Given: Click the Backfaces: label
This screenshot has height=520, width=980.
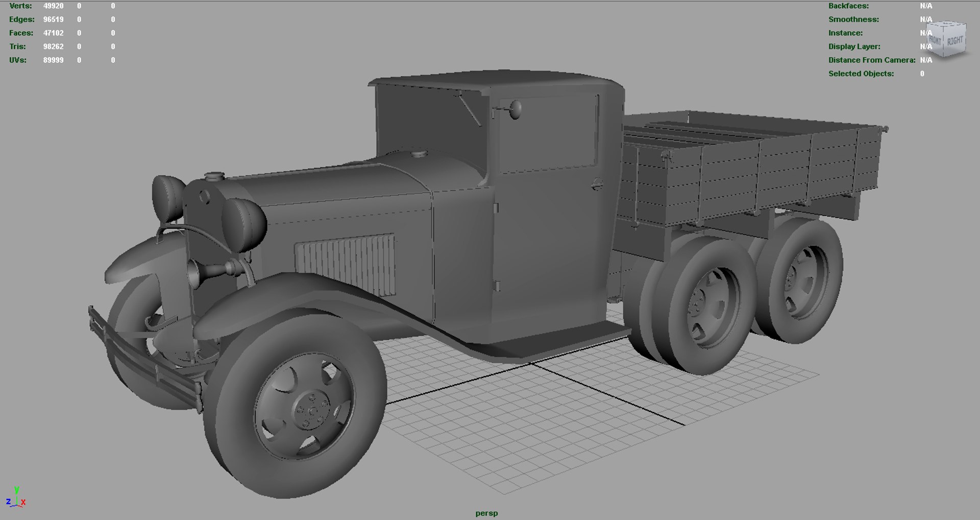Looking at the screenshot, I should coord(848,6).
